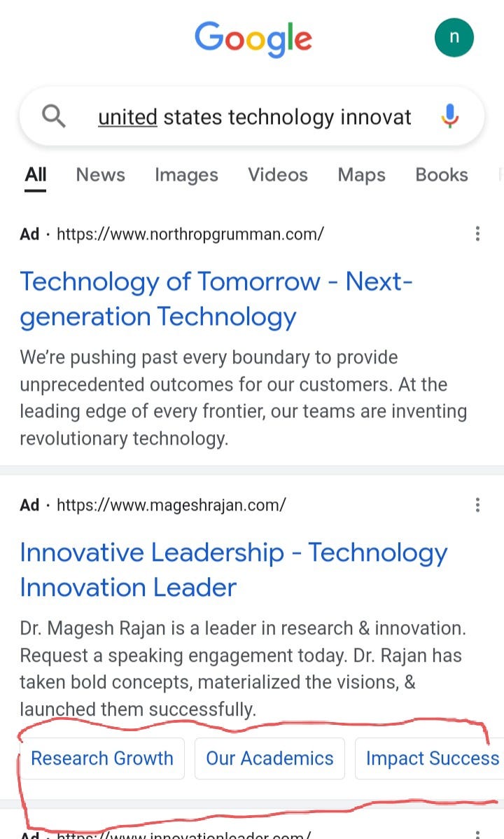Open three-dot menu for mageshrajan.com ad

click(x=477, y=504)
